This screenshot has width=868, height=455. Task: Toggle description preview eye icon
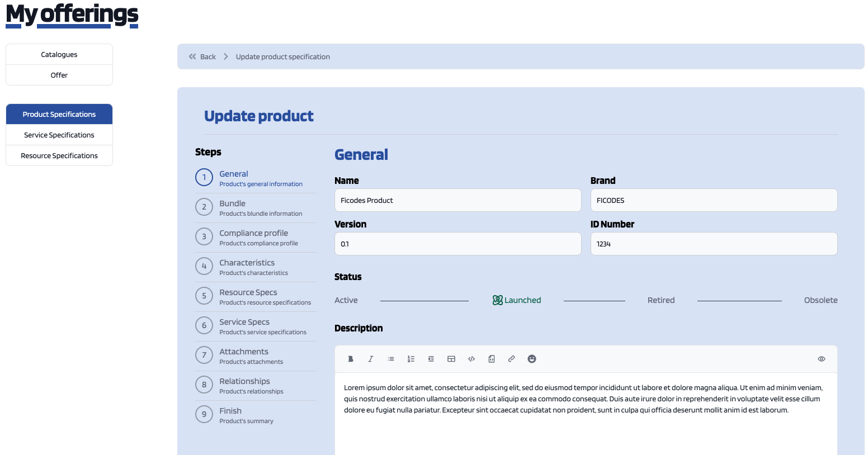pos(822,359)
